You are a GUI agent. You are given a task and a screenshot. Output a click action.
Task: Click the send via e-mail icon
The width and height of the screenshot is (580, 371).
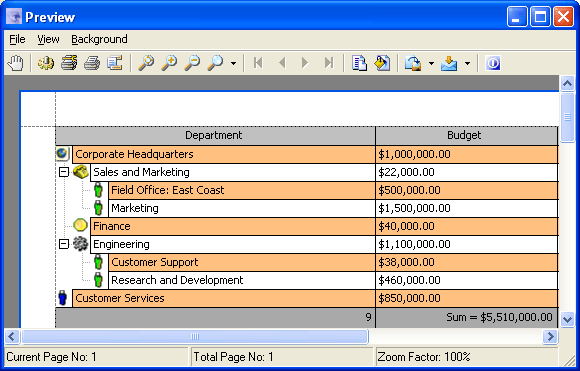[x=449, y=63]
